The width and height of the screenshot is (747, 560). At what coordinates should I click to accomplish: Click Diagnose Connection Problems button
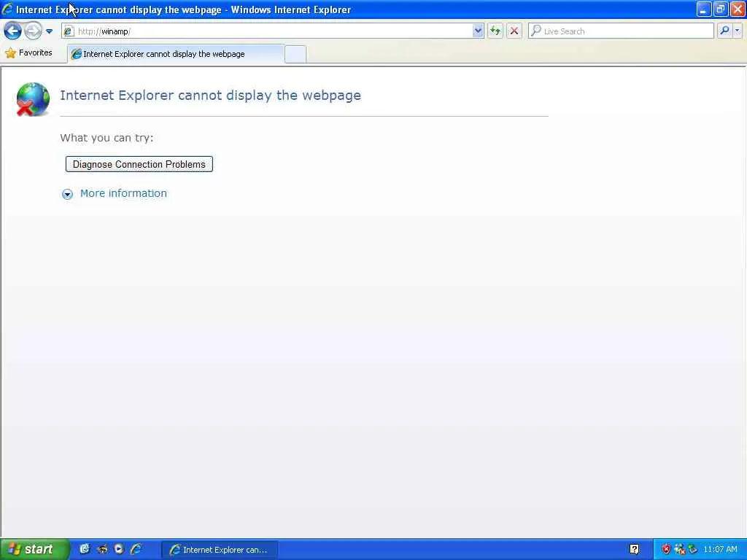pyautogui.click(x=139, y=164)
